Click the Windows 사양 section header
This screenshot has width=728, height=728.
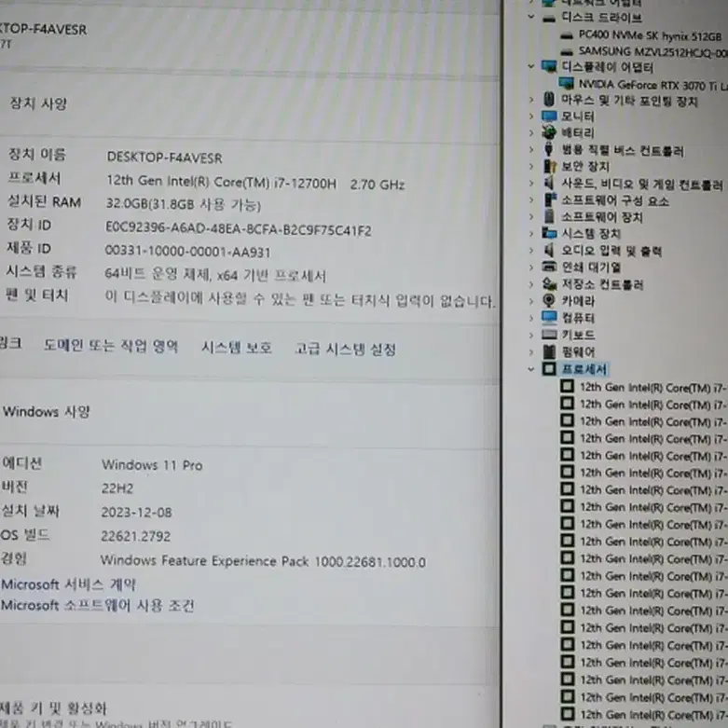coord(46,412)
